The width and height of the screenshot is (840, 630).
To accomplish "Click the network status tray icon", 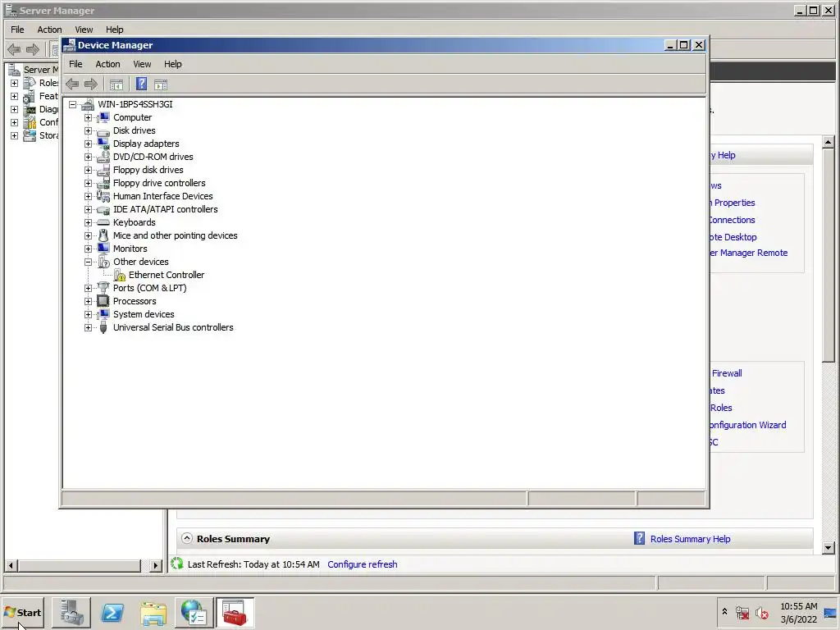I will [x=742, y=612].
